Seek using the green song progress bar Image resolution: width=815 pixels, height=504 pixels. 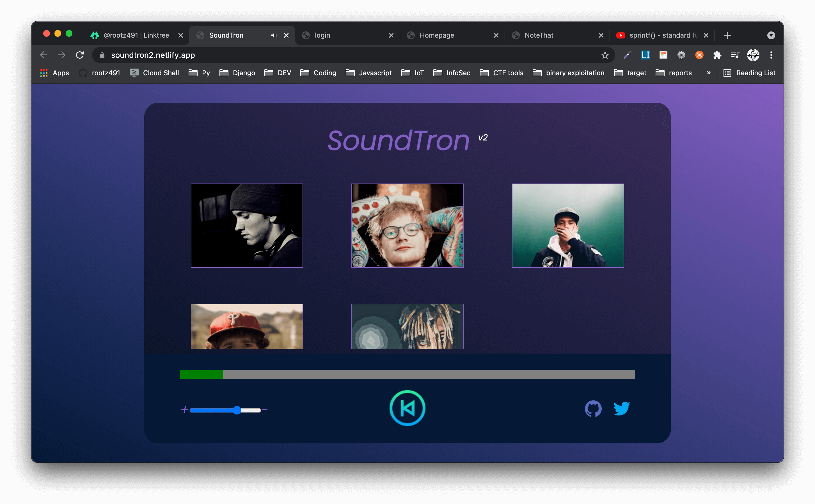click(x=407, y=374)
